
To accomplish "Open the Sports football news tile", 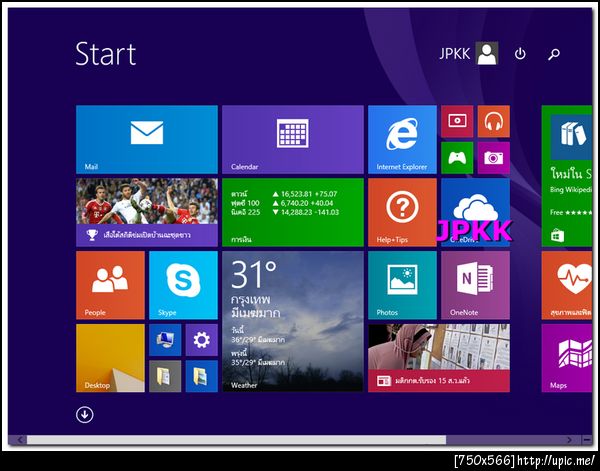I will [147, 212].
